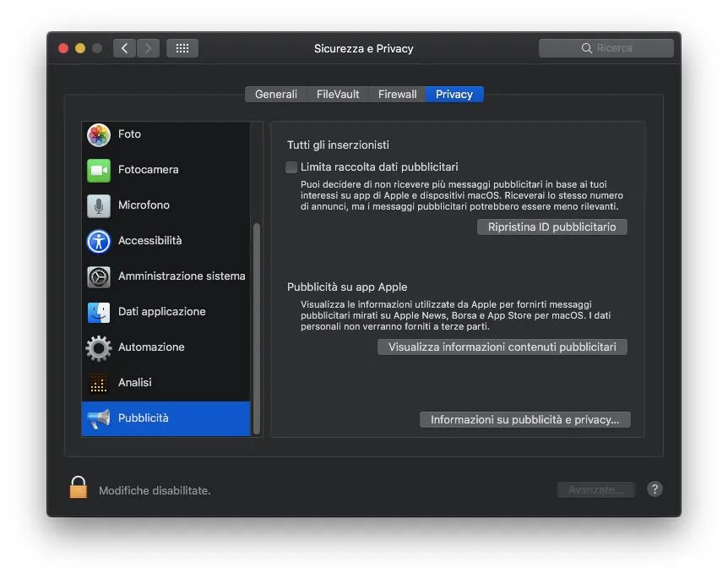The height and width of the screenshot is (579, 728).
Task: Open Accessibilità privacy settings
Action: [152, 241]
